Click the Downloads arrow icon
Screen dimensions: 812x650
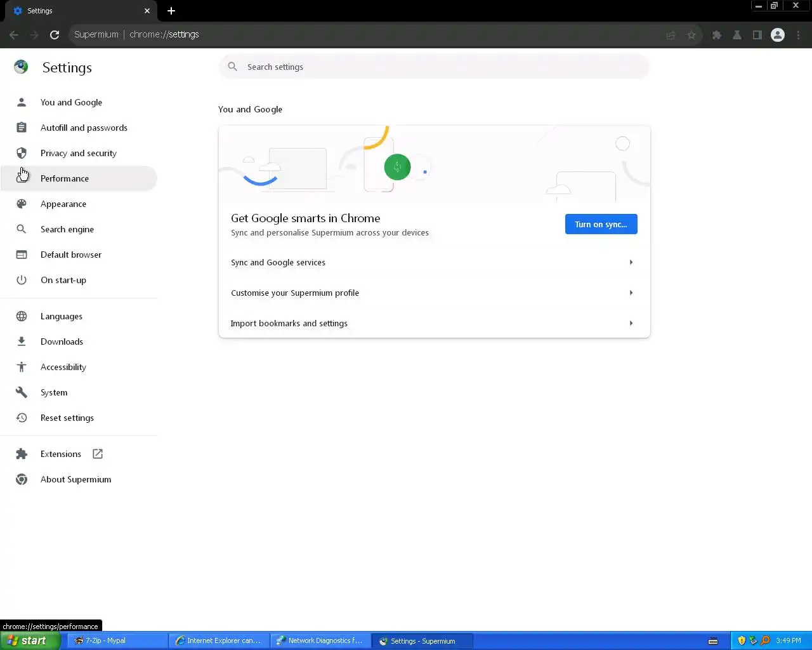pyautogui.click(x=22, y=342)
